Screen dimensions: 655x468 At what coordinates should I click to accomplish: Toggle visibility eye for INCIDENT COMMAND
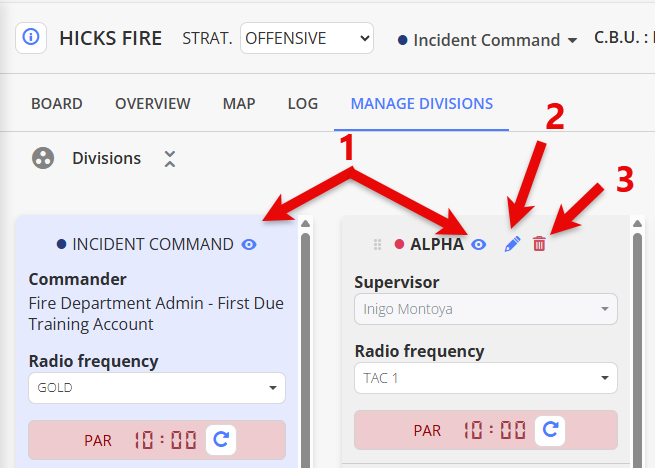249,244
